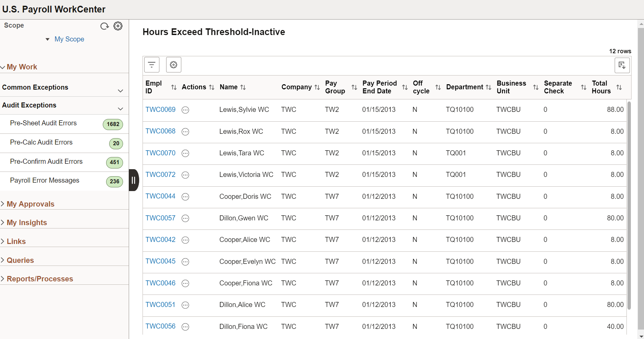Open actions menu for TWC0044

pos(185,197)
